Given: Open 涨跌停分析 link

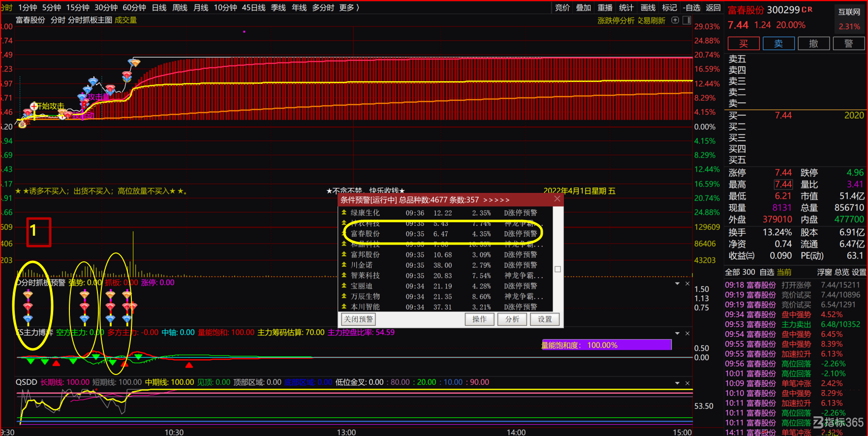Looking at the screenshot, I should tap(616, 20).
